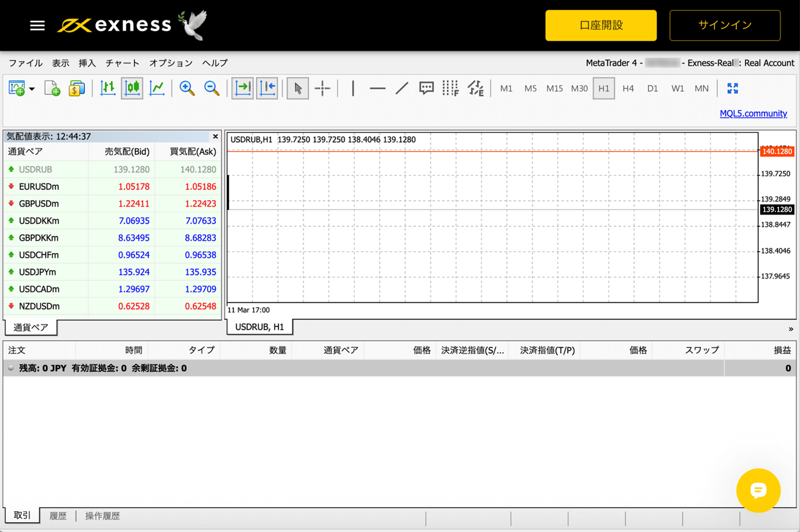Switch to bar chart view

108,88
